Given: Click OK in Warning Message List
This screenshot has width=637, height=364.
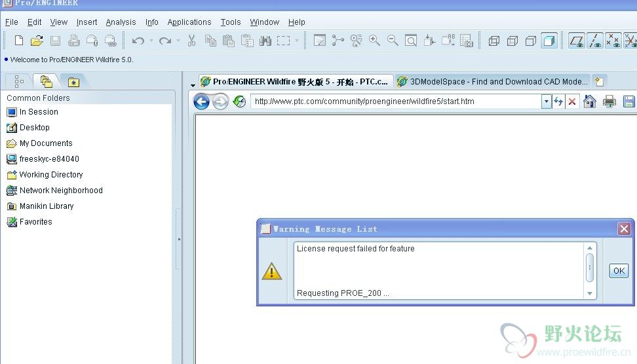Looking at the screenshot, I should (x=619, y=270).
